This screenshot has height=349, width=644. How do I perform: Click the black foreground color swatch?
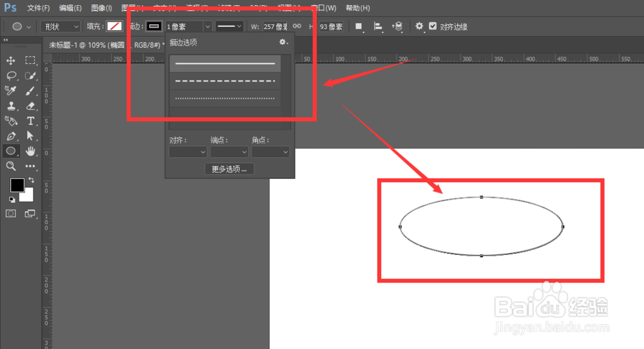tap(17, 185)
